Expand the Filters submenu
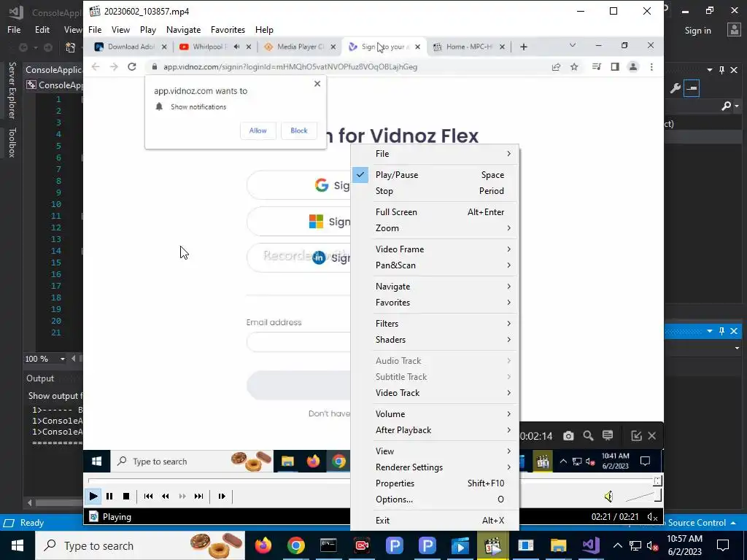 435,323
